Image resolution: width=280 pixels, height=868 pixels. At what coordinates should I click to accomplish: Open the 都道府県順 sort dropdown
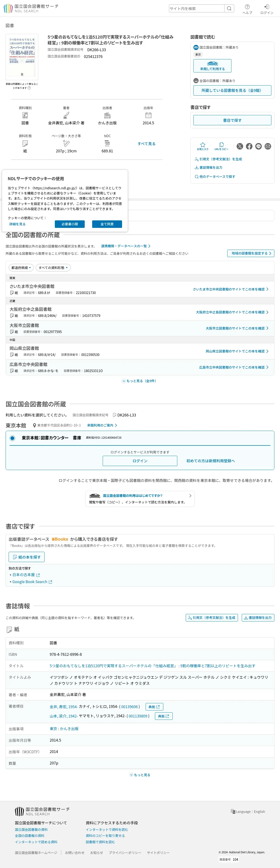coord(21,268)
